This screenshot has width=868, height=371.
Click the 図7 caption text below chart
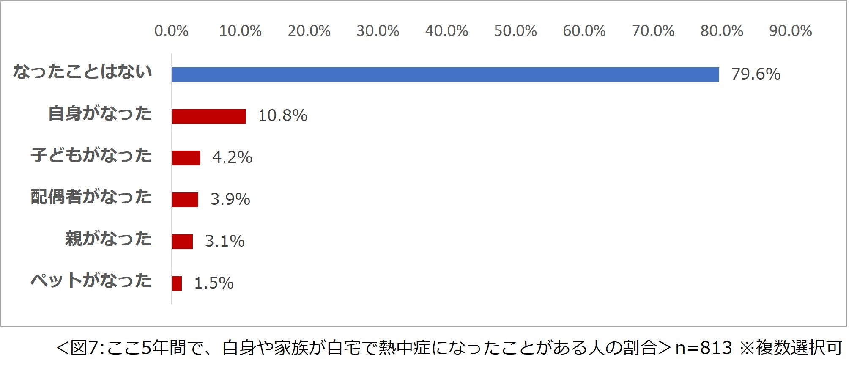coord(449,348)
